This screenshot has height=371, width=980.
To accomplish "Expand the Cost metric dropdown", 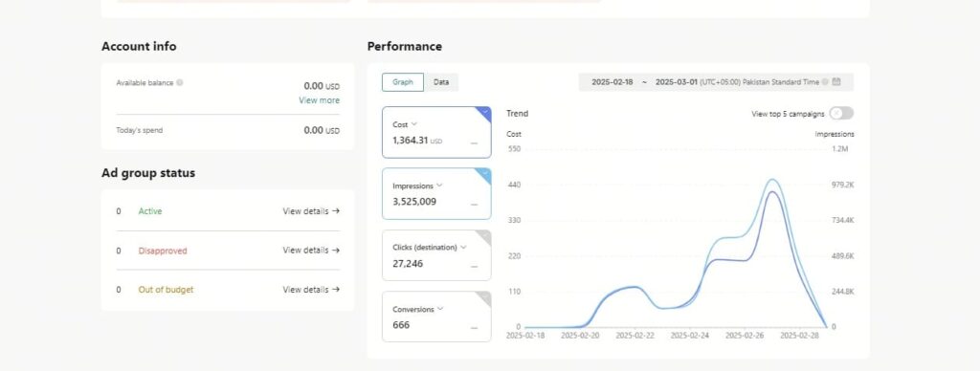I will click(x=413, y=124).
